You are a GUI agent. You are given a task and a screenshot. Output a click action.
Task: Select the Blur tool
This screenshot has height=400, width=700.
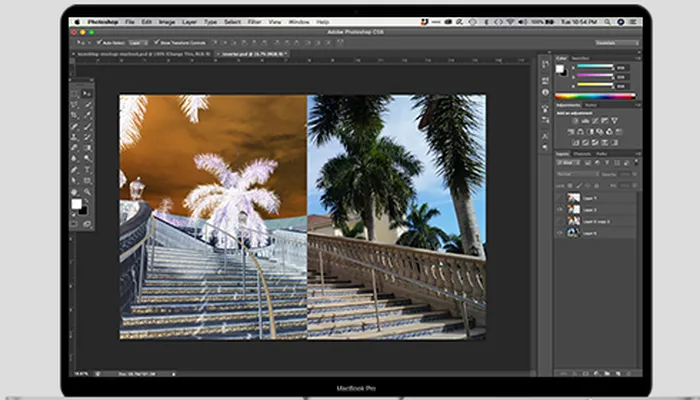pos(75,159)
